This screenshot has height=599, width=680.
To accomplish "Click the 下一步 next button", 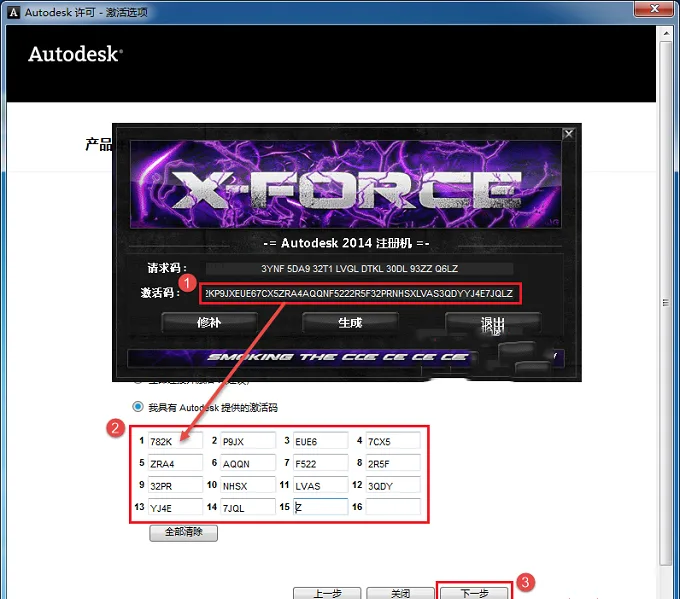I will click(x=474, y=593).
